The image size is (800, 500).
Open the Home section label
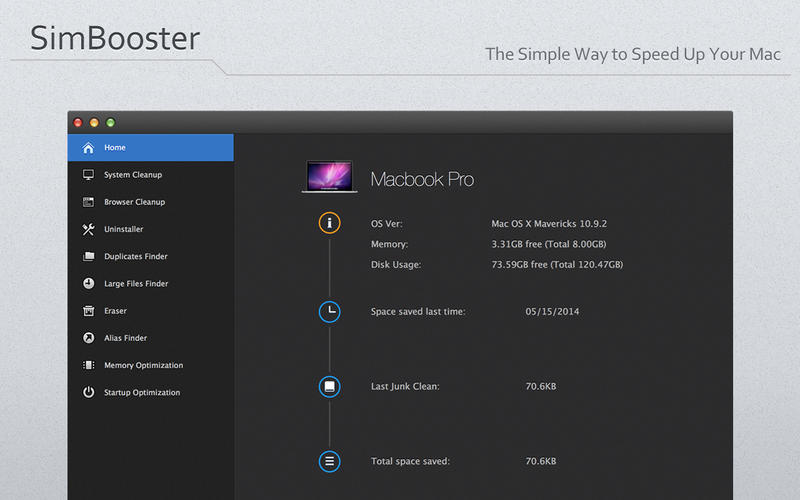[x=115, y=147]
